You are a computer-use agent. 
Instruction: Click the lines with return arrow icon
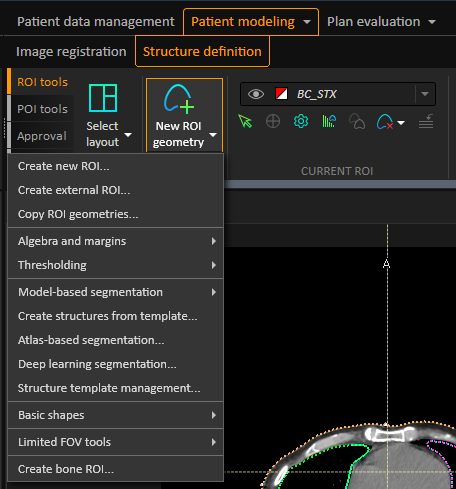pyautogui.click(x=426, y=121)
